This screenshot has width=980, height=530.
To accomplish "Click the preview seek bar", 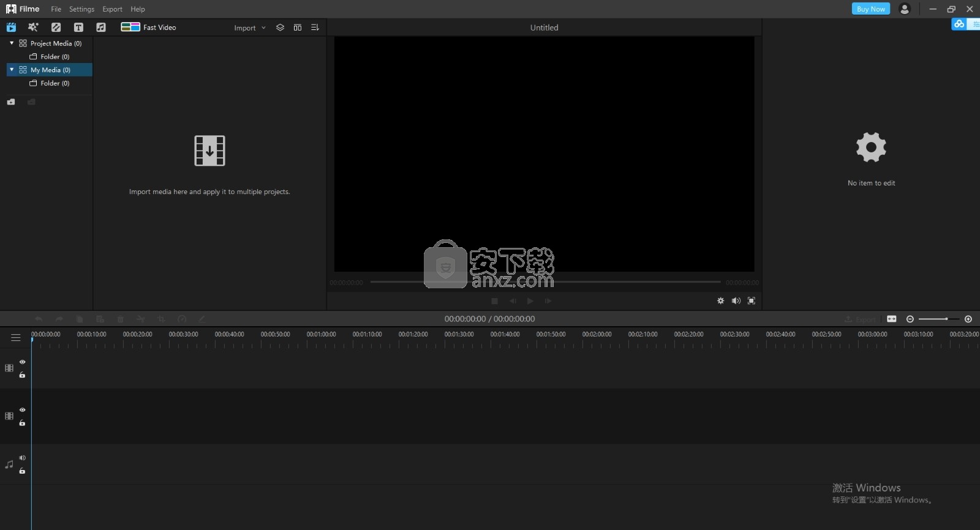I will [x=545, y=282].
